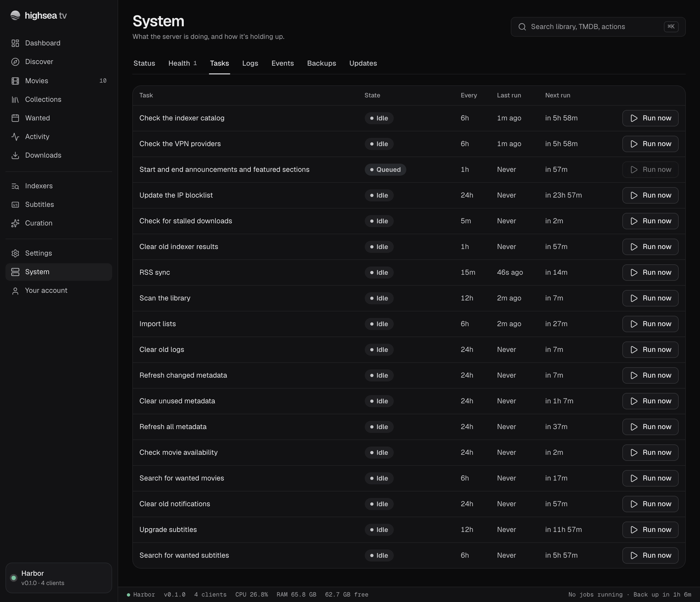
Task: Run Clear old logs now
Action: (650, 349)
